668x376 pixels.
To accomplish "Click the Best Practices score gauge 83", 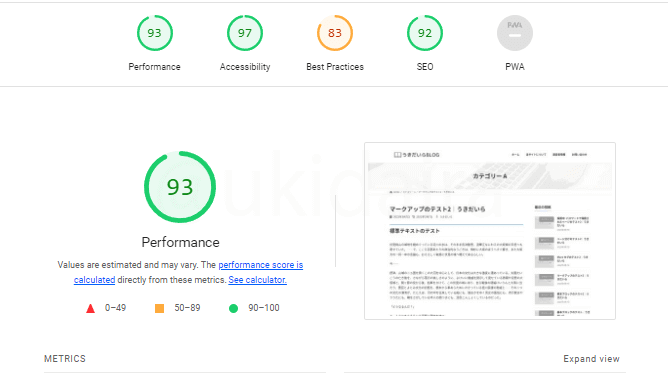I will pos(335,33).
